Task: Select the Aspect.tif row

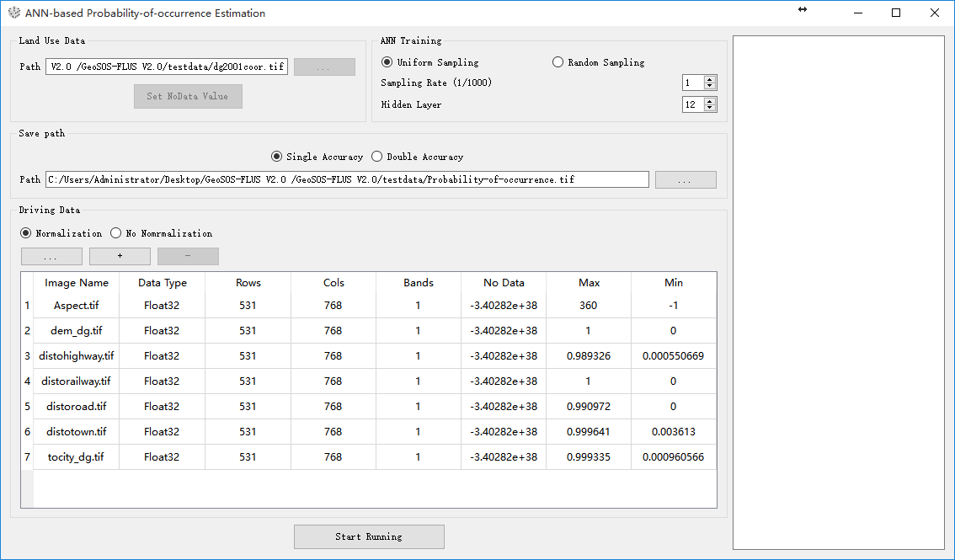Action: tap(77, 306)
